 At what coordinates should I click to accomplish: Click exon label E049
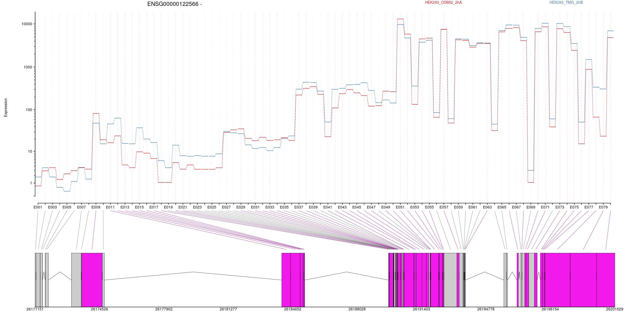coord(386,207)
